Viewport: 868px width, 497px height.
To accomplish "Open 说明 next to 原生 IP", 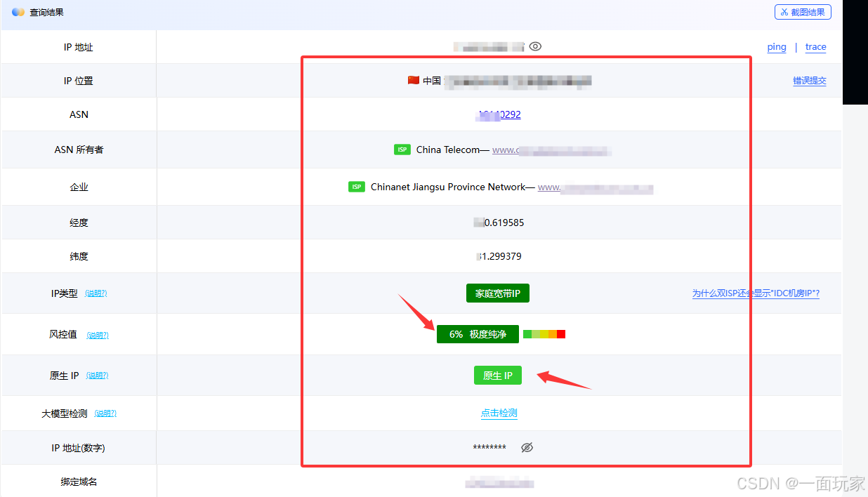I will [x=98, y=376].
